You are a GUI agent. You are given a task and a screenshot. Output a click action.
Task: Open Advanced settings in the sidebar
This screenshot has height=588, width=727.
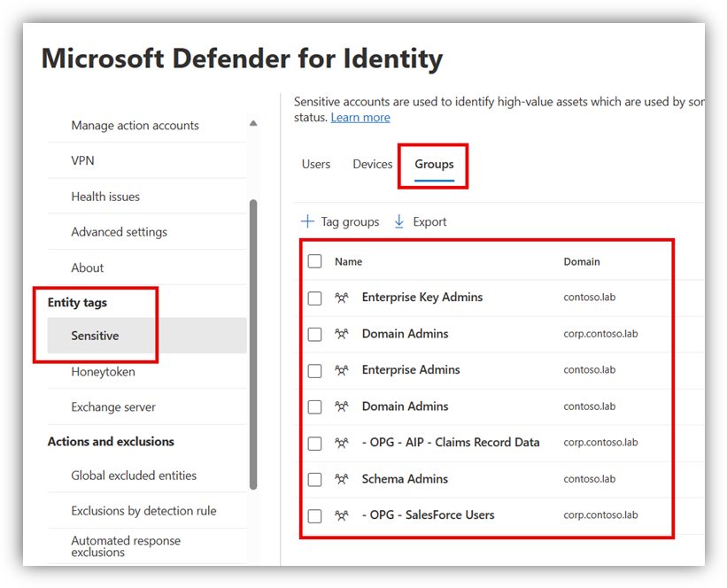coord(120,232)
